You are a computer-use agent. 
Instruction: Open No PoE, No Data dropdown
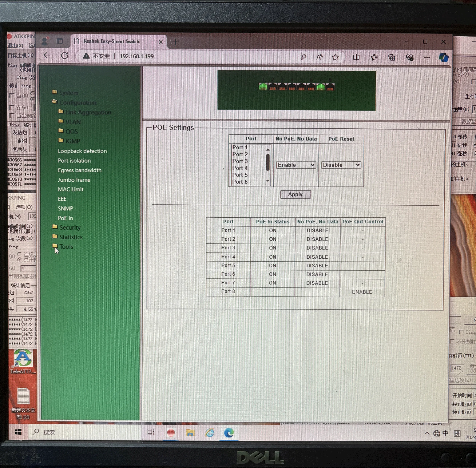coord(296,165)
